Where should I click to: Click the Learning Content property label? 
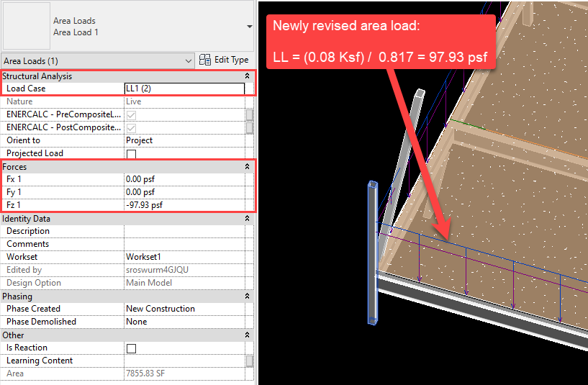pyautogui.click(x=40, y=361)
